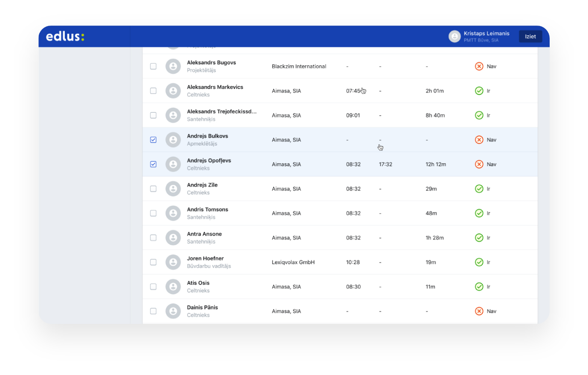Open Aleksandrs Markevics name
This screenshot has width=588, height=375.
[215, 87]
